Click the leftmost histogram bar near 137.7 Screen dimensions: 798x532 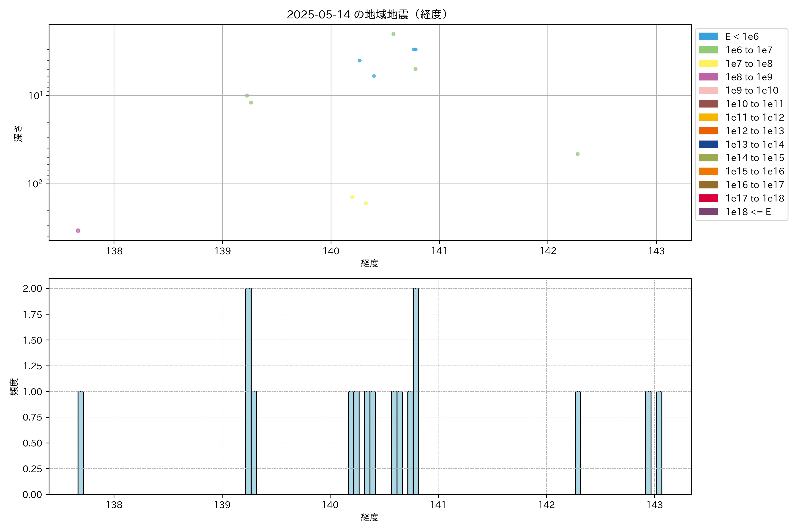[81, 443]
